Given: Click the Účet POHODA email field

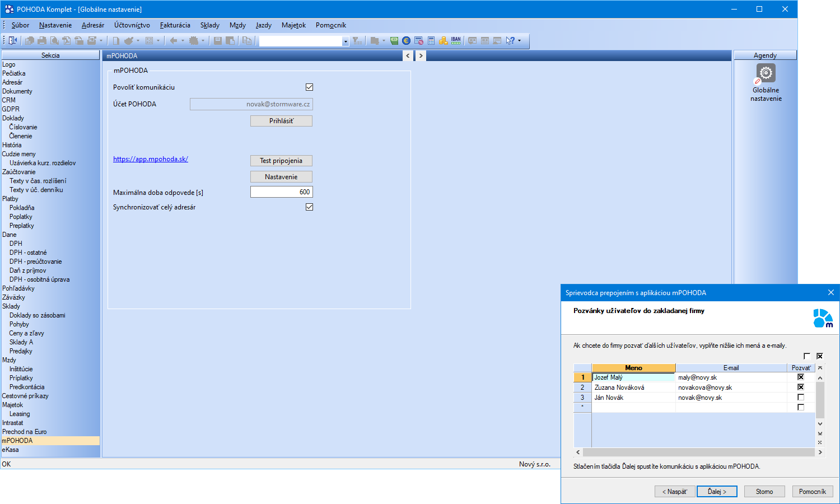Looking at the screenshot, I should (x=251, y=104).
